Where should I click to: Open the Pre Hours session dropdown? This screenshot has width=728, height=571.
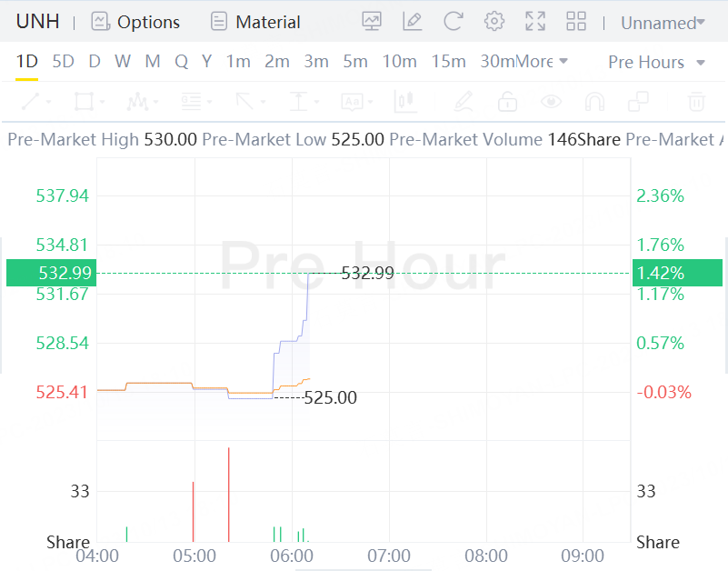point(656,62)
